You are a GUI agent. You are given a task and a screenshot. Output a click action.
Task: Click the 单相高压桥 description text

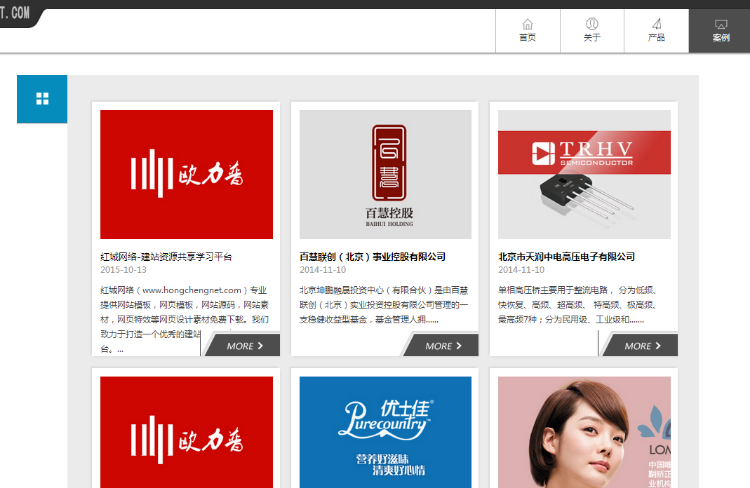[x=578, y=305]
